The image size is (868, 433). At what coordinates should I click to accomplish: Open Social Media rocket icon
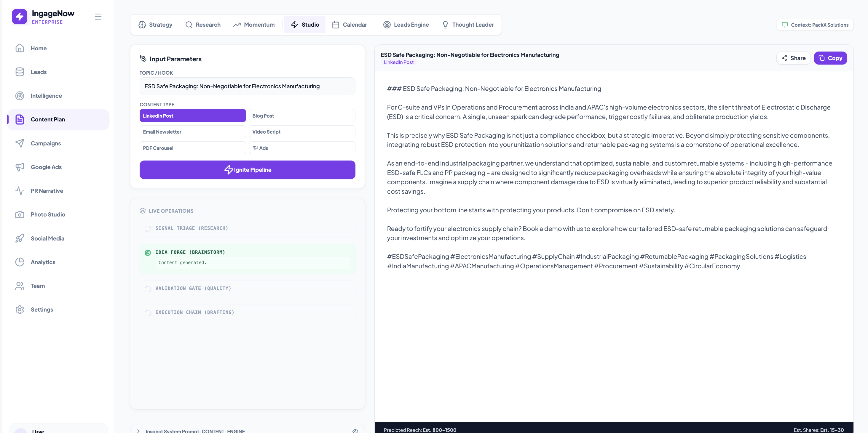pyautogui.click(x=20, y=238)
